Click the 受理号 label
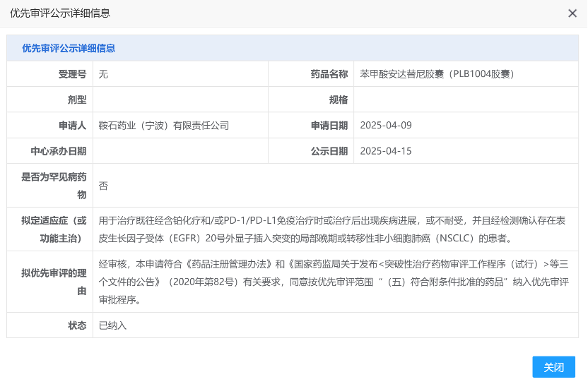The image size is (588, 384). pyautogui.click(x=72, y=74)
